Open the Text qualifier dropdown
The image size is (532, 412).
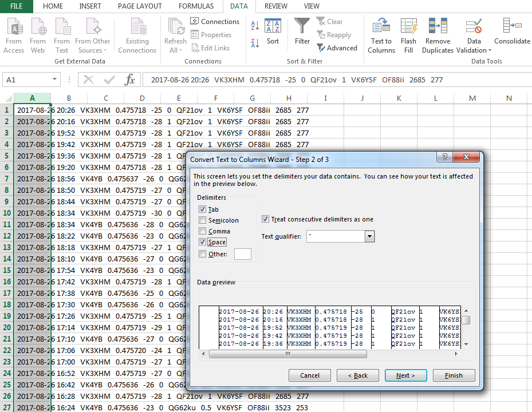click(x=369, y=236)
